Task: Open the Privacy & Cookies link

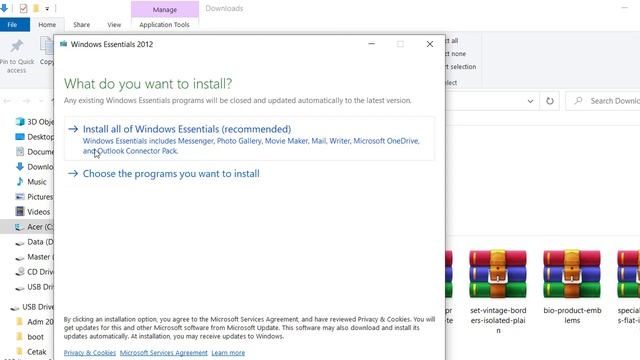Action: 90,353
